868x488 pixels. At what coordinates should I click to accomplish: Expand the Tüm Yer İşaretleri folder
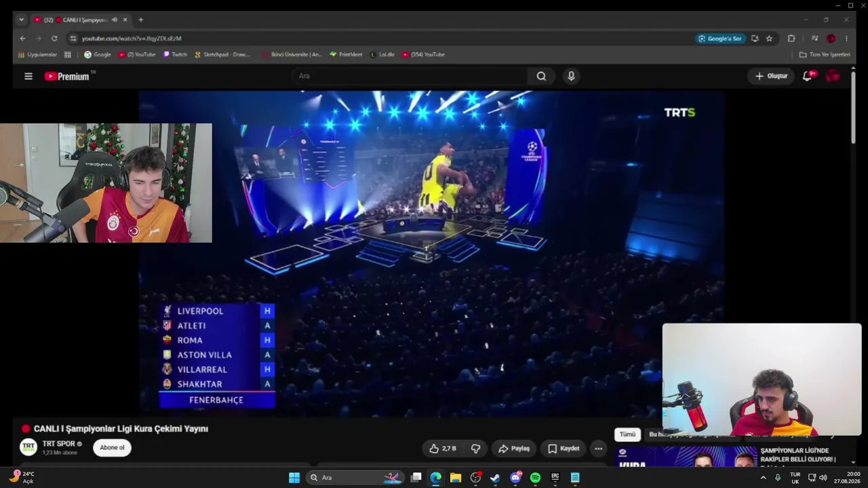(825, 54)
